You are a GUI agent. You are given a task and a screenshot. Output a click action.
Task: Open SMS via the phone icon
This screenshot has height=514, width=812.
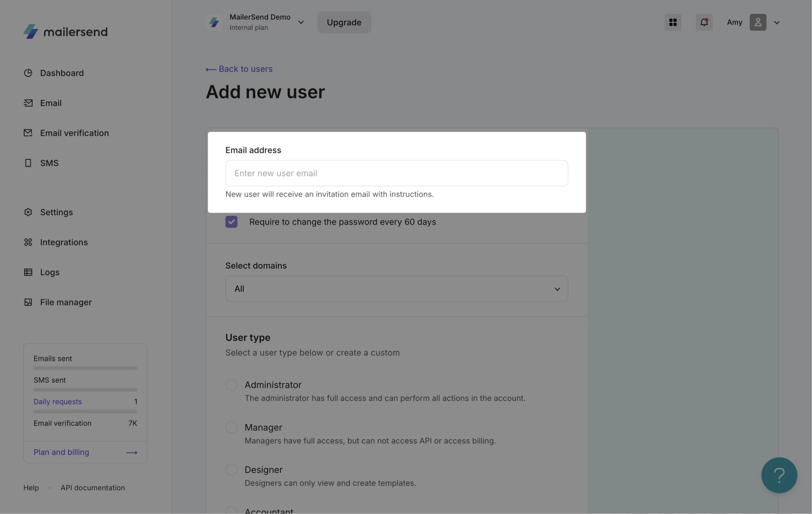28,163
